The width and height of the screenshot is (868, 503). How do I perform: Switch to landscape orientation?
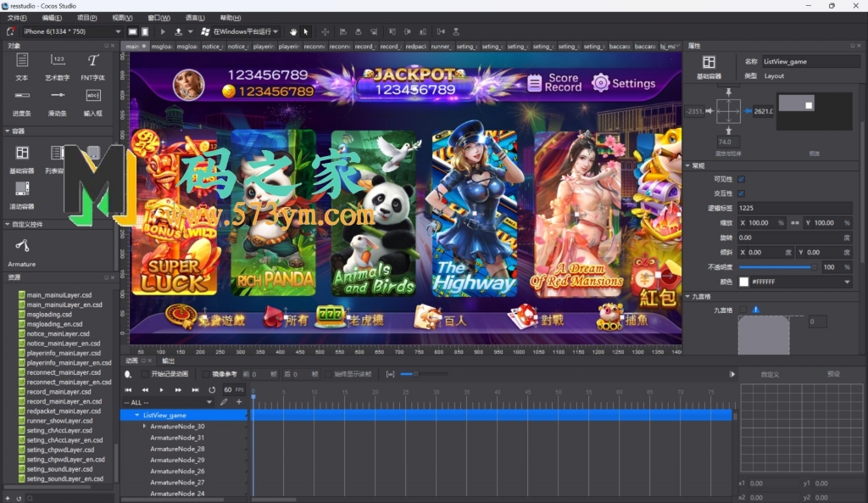132,31
